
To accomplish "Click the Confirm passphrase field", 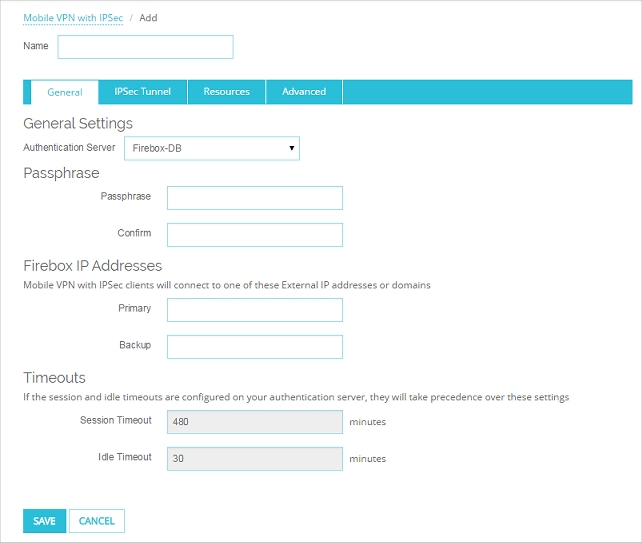I will (255, 235).
